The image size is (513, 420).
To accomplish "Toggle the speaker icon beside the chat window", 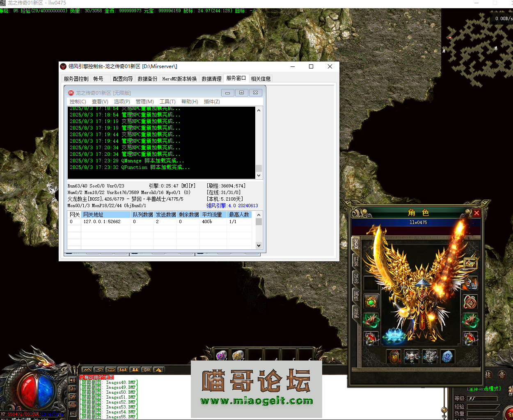I will coord(72,380).
